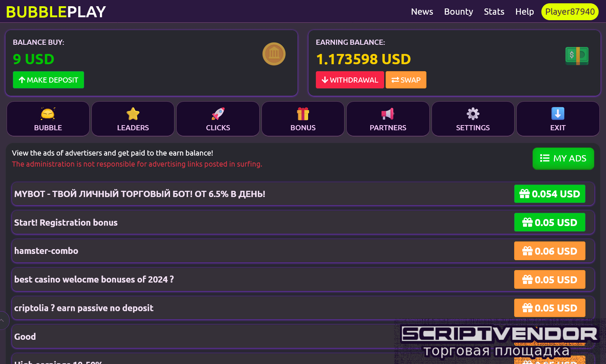
Task: Open Bonus via the gift box icon
Action: click(x=303, y=114)
